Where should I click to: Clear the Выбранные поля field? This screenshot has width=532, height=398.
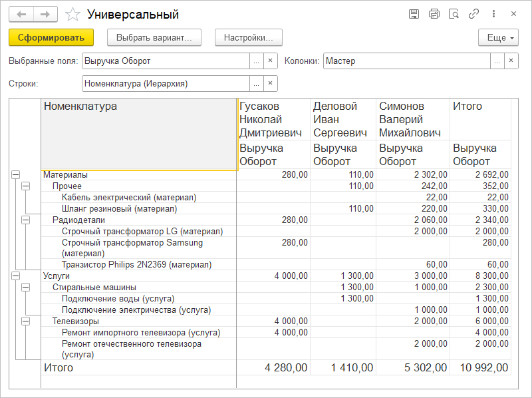[271, 61]
